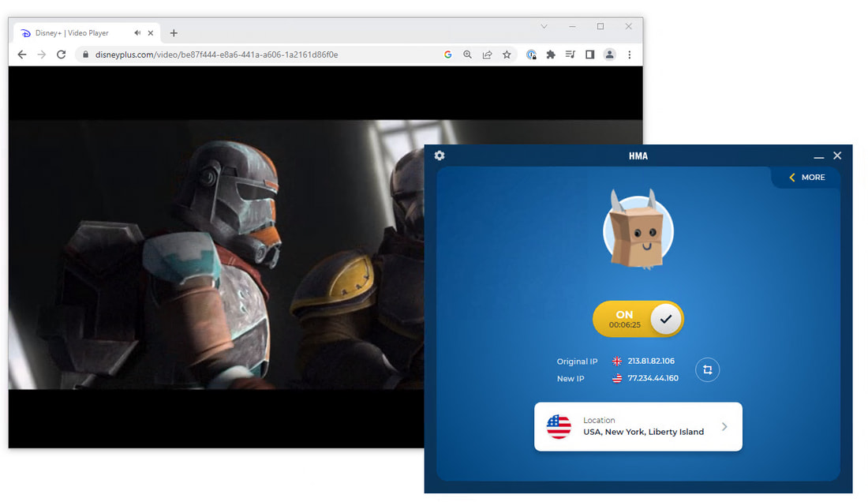This screenshot has height=502, width=868.
Task: Open the VPN extension icon in Chrome toolbar
Action: click(x=531, y=54)
